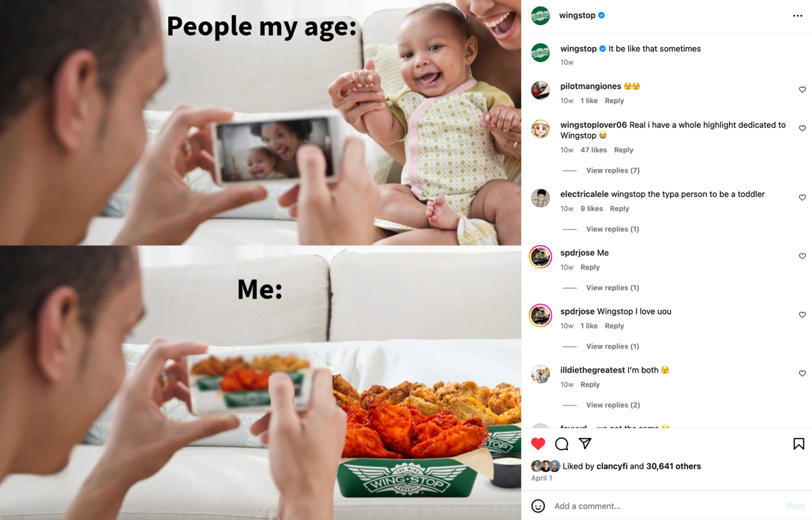
Task: Expand the 7 replies under wingstoplover06
Action: [x=612, y=171]
